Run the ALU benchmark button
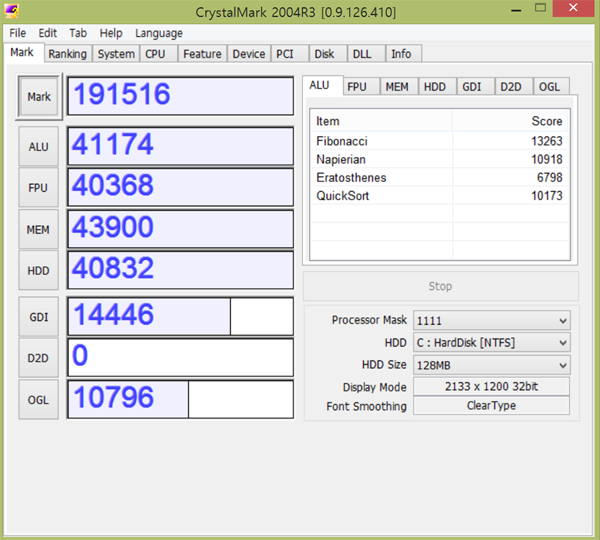 pos(39,147)
